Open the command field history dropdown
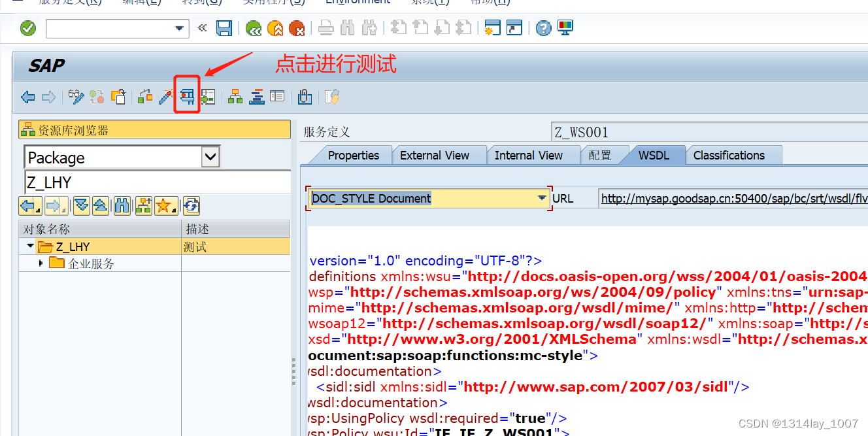868x436 pixels. [179, 29]
